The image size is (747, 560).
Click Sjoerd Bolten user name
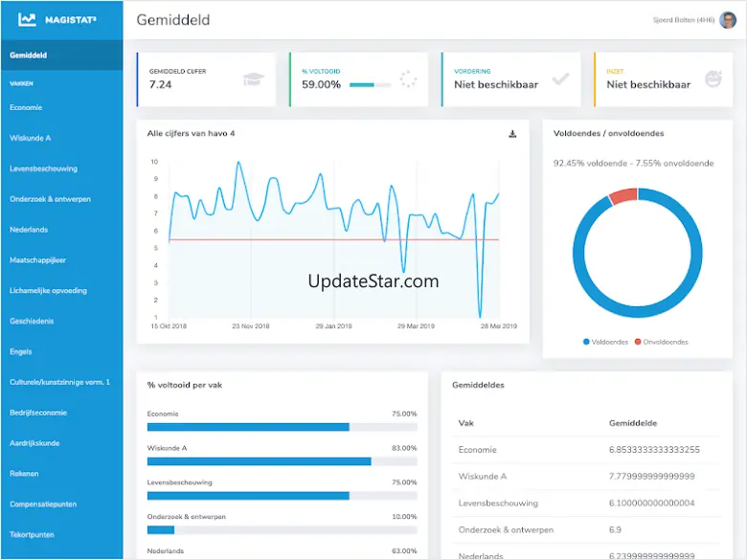(684, 20)
